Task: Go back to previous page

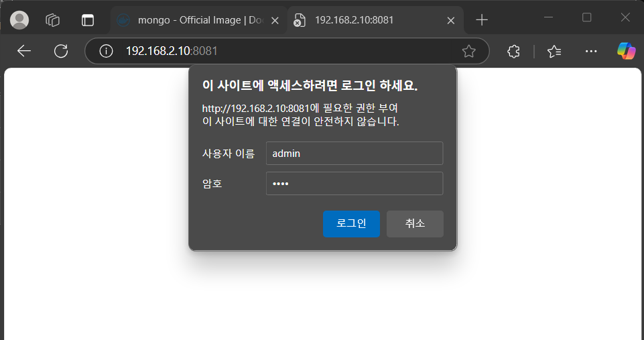Action: [x=24, y=51]
